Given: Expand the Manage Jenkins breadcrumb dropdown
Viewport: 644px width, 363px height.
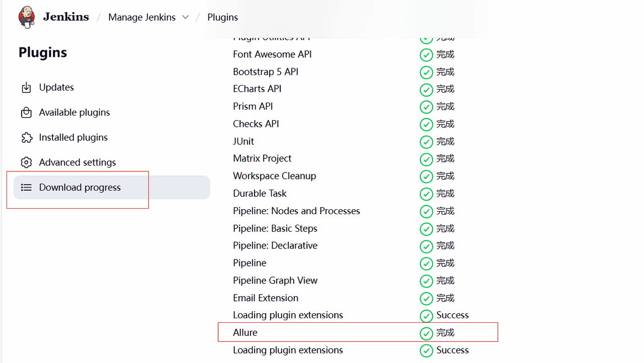Looking at the screenshot, I should click(186, 17).
